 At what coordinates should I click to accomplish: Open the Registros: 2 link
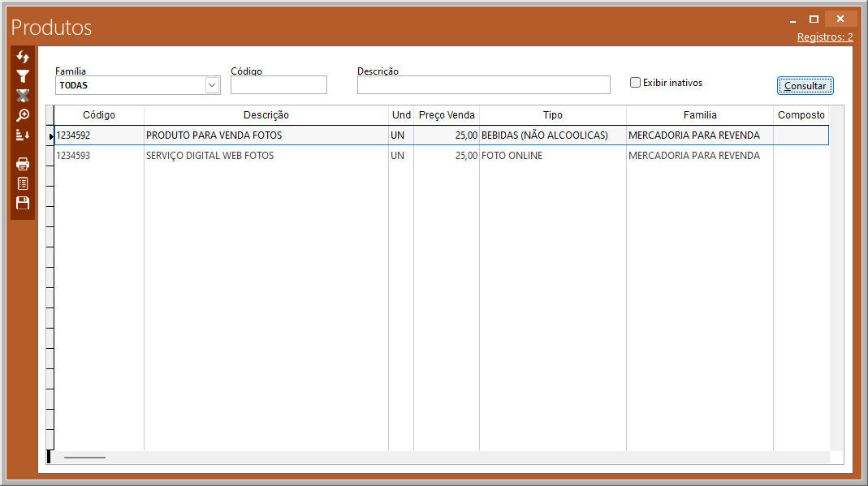(x=825, y=37)
